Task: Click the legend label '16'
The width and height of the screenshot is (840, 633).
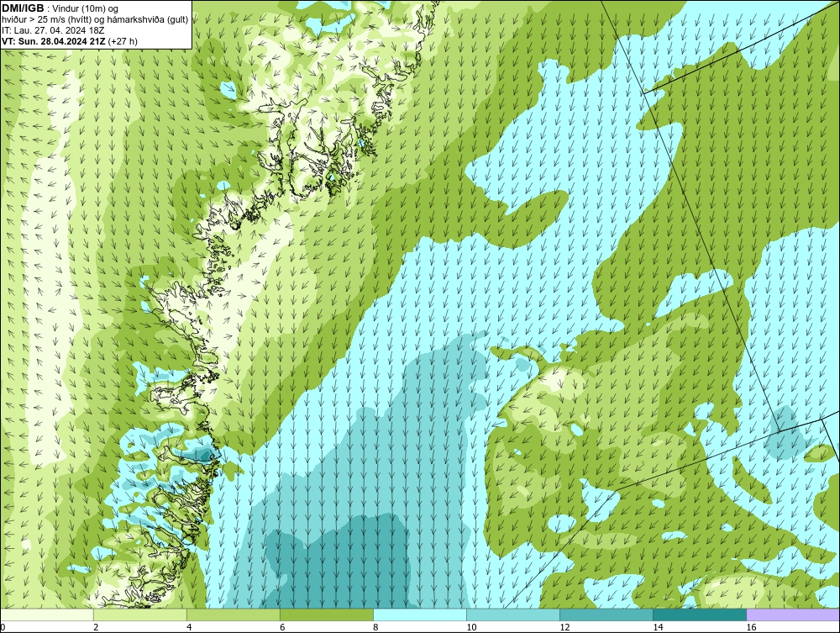Action: coord(750,627)
